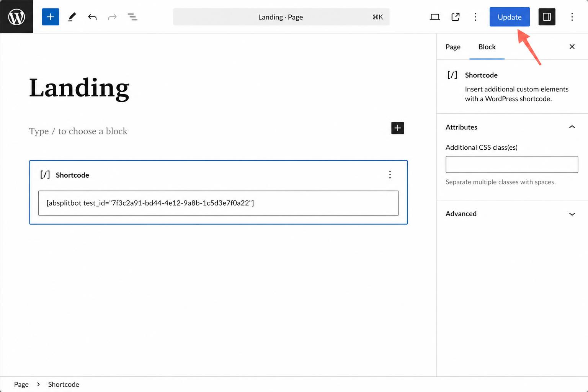Open the Landing · Page command palette bar

pos(281,17)
